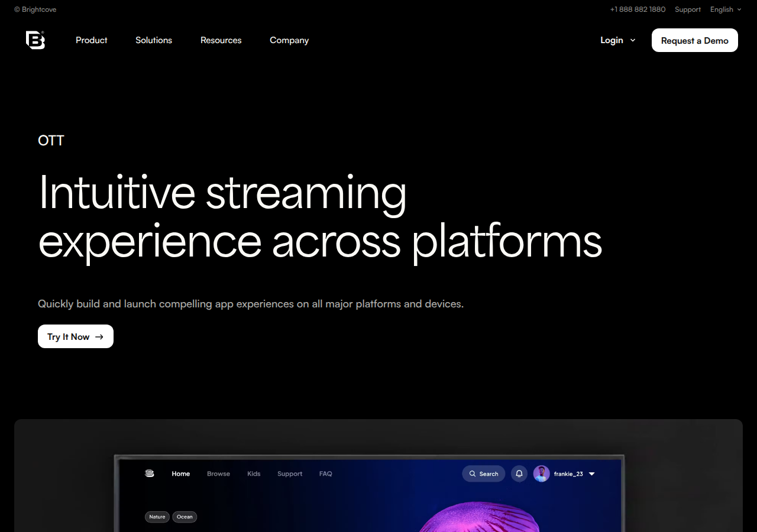Viewport: 757px width, 532px height.
Task: Select the Browse tab in the preview
Action: (218, 473)
